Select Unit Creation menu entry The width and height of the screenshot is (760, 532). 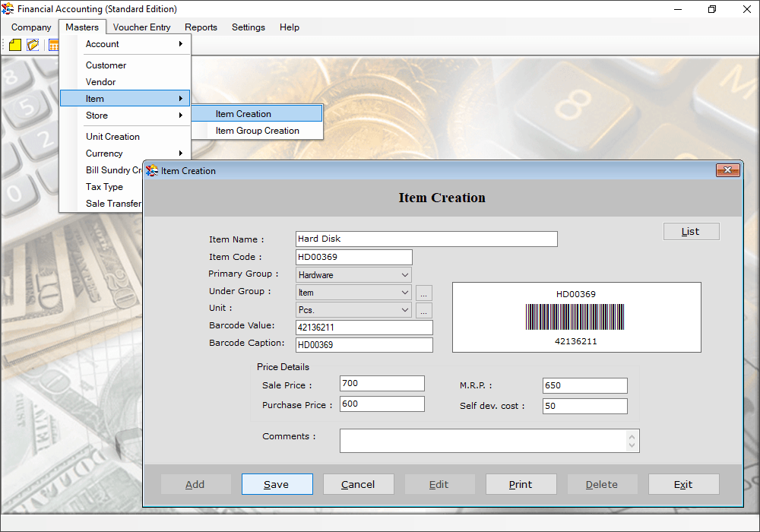point(125,137)
